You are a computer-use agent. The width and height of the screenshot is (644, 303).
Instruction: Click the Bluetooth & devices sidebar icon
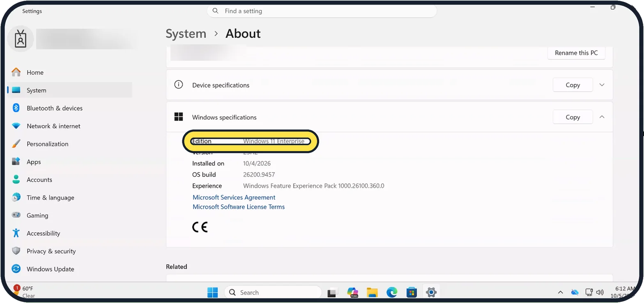click(16, 108)
